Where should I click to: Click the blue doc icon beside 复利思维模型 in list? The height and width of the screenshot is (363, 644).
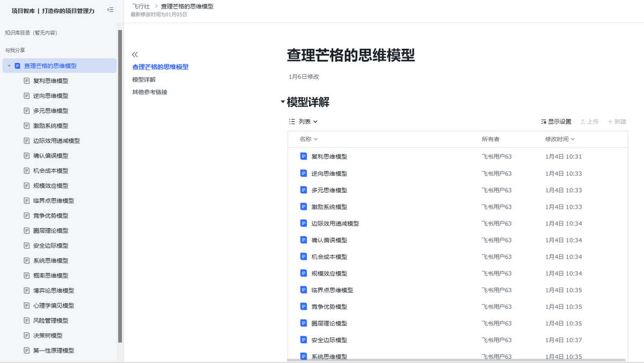(303, 157)
